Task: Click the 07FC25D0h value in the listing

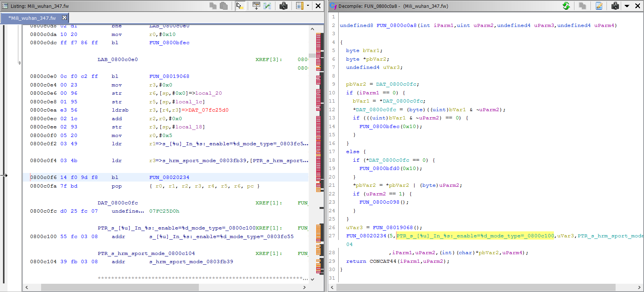Action: [164, 211]
